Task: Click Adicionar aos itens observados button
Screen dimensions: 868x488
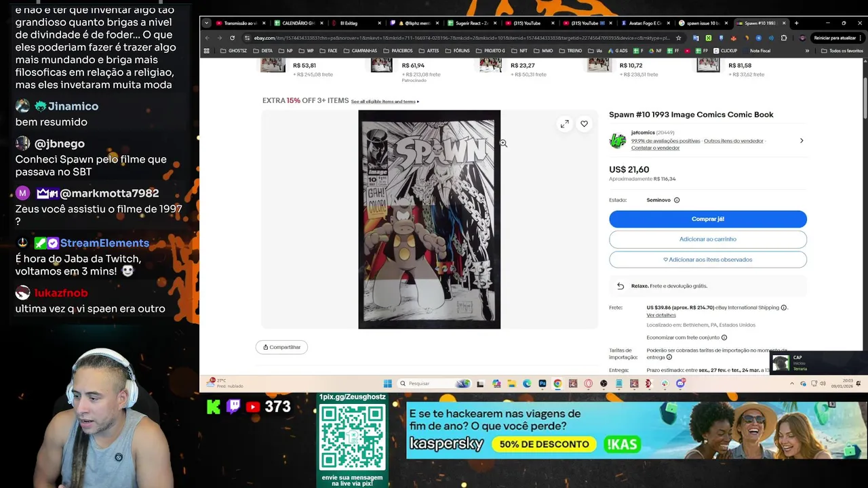Action: point(708,260)
